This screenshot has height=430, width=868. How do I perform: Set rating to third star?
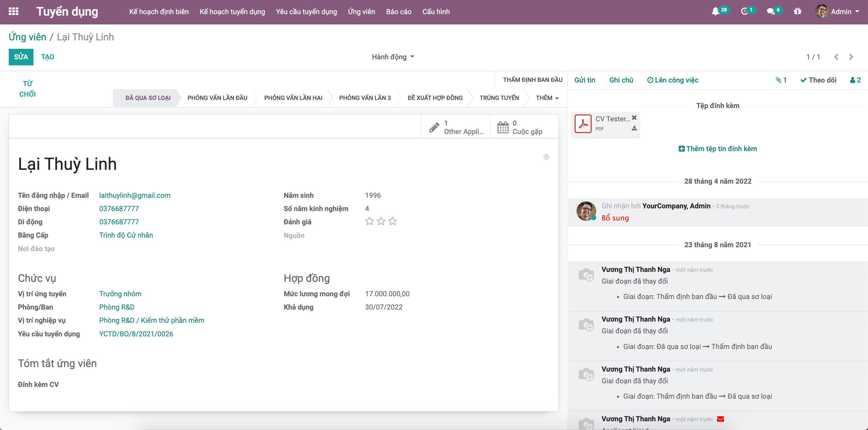[x=392, y=221]
